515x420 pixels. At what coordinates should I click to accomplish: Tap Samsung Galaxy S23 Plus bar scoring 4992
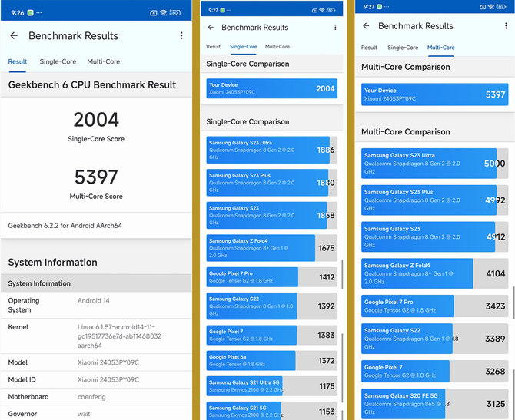(434, 200)
